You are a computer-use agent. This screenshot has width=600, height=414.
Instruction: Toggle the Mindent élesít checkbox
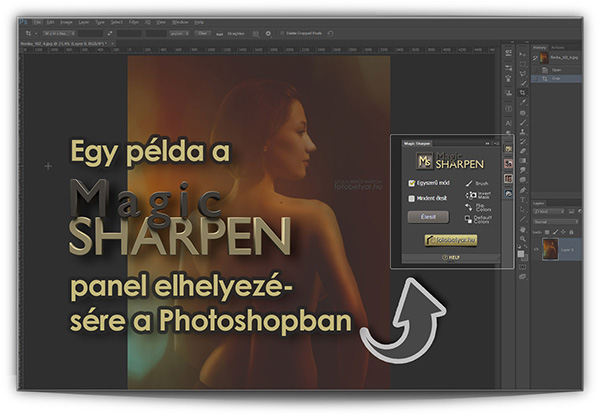point(412,199)
